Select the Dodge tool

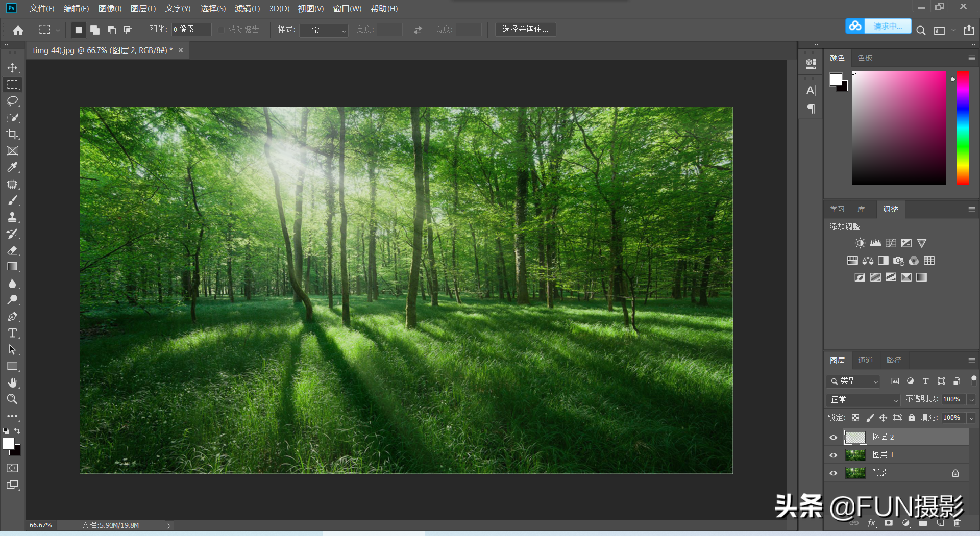pyautogui.click(x=12, y=300)
